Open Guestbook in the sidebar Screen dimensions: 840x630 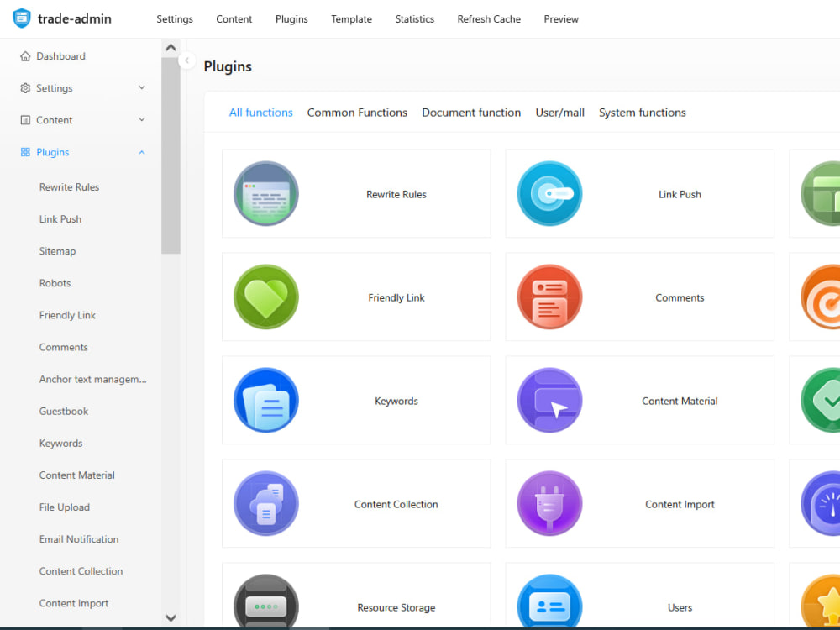[x=64, y=412]
